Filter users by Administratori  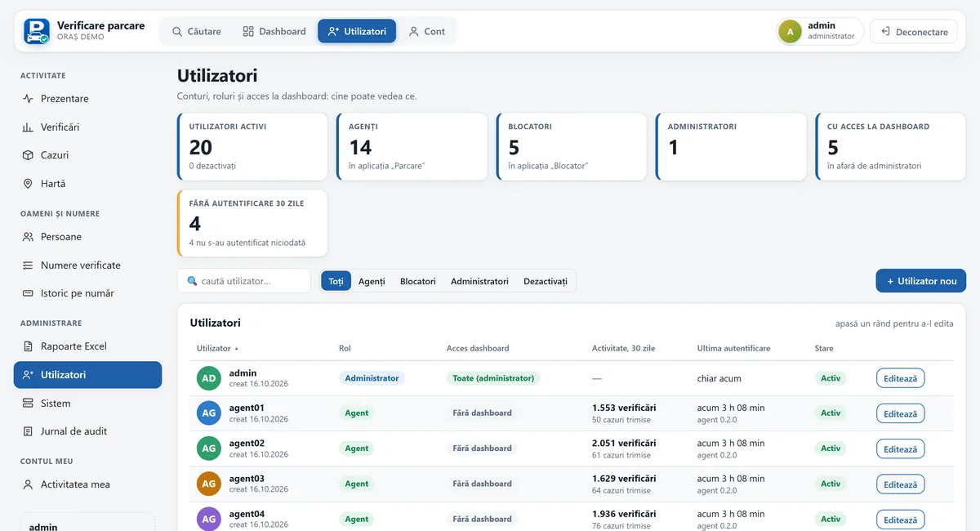(479, 281)
